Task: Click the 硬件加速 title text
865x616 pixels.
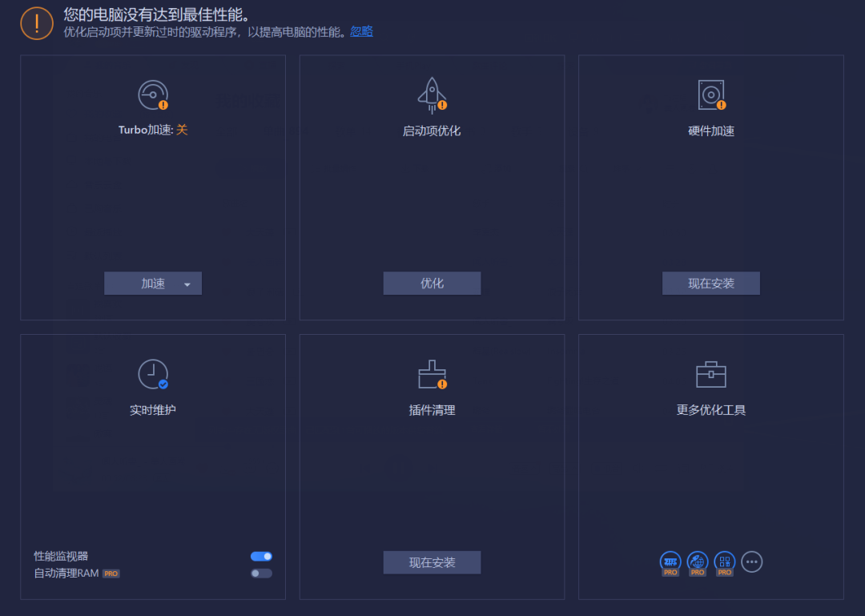Action: [x=711, y=131]
